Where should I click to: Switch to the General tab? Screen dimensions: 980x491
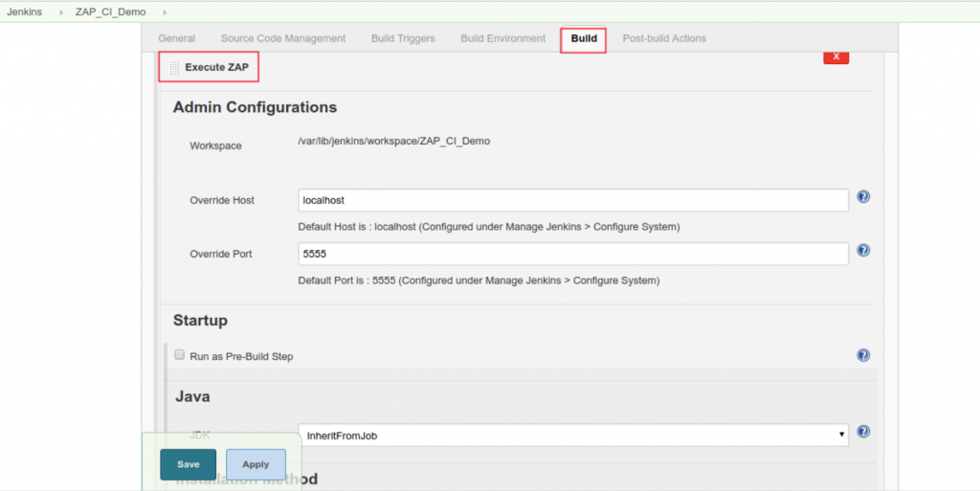coord(177,38)
